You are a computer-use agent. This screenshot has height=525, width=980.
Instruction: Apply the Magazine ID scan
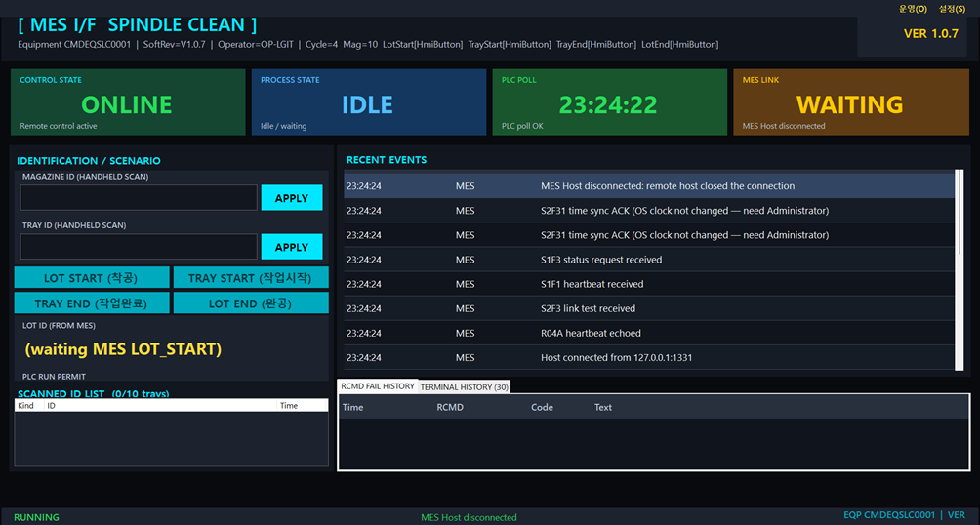pyautogui.click(x=292, y=197)
